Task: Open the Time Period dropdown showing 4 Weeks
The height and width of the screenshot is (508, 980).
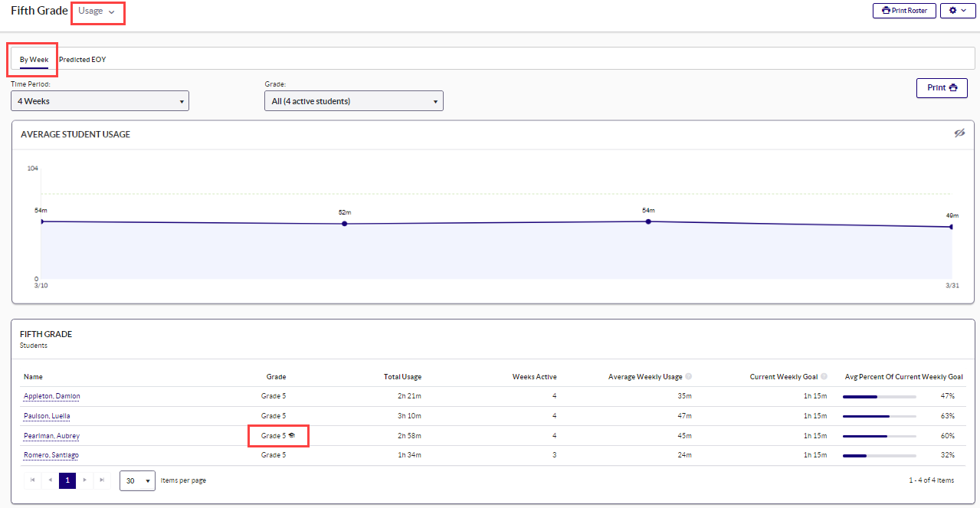Action: 100,100
